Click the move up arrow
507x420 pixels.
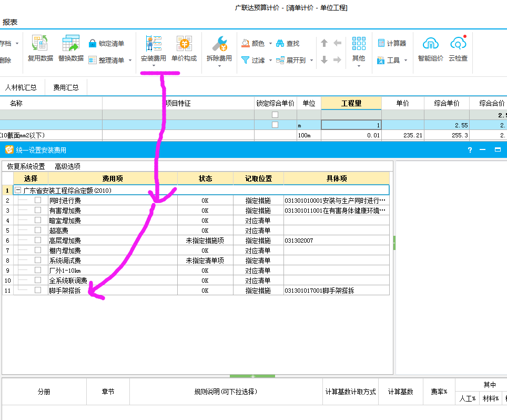(x=325, y=43)
